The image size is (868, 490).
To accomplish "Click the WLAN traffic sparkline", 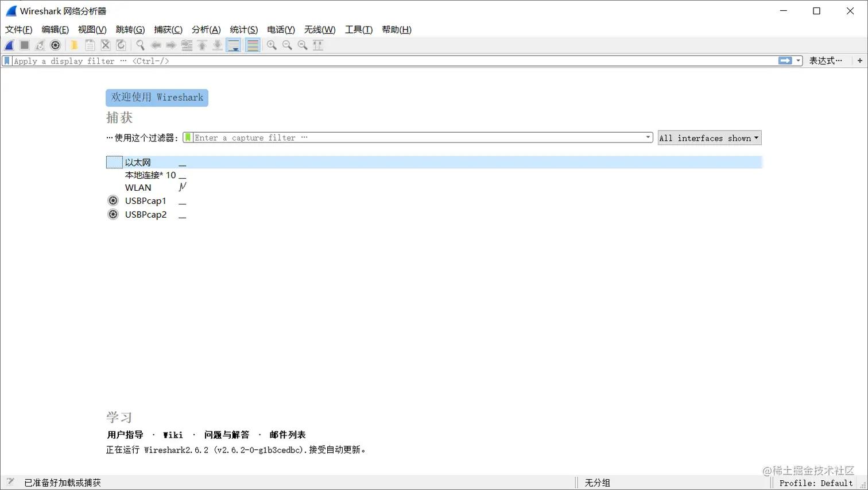I will coord(183,187).
